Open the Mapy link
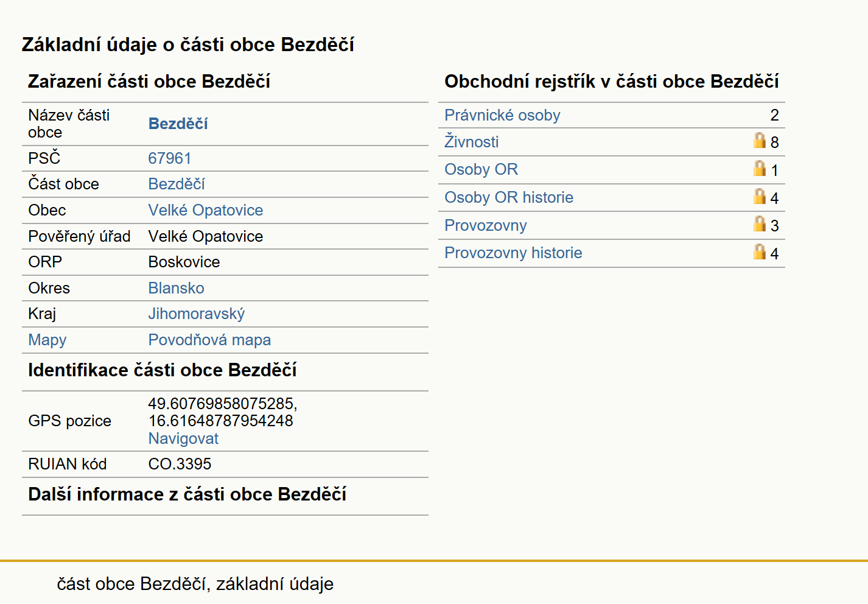Image resolution: width=868 pixels, height=604 pixels. pos(47,340)
